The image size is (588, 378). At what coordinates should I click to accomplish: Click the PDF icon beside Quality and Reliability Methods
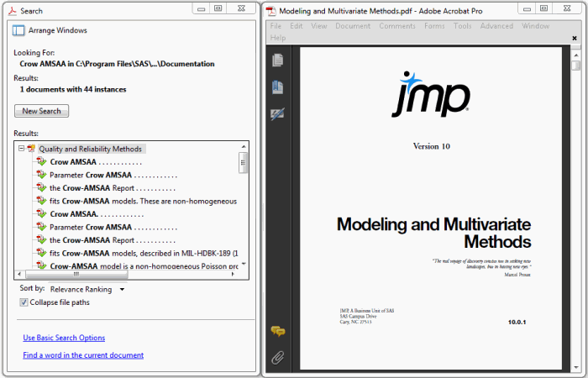tap(32, 149)
